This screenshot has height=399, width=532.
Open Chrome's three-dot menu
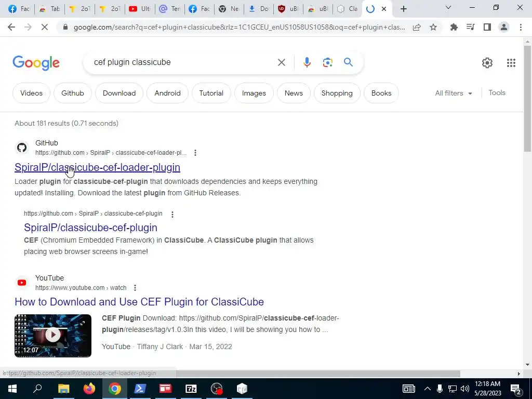pyautogui.click(x=521, y=27)
